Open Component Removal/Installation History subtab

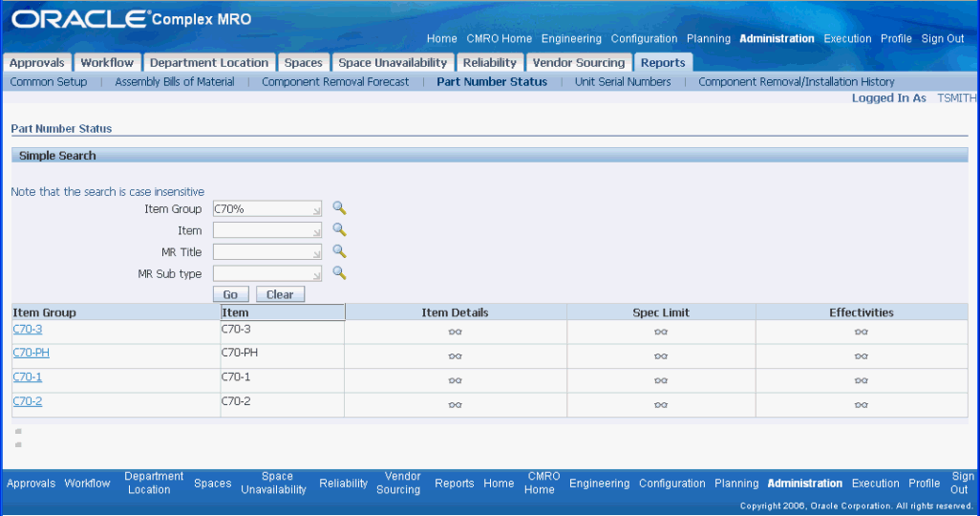(x=797, y=82)
